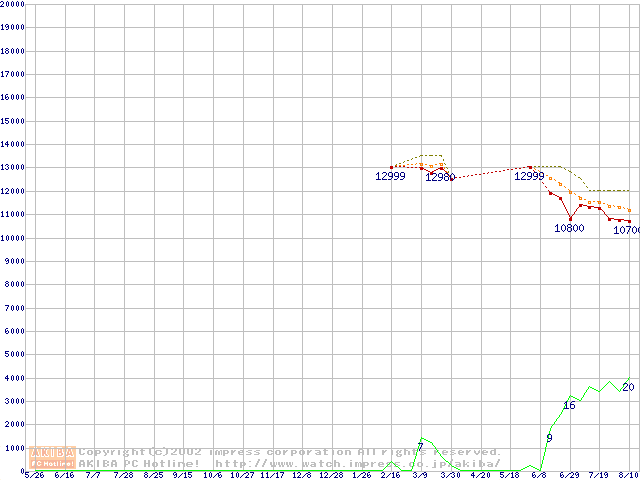Click the AKIBA PC Hotline logo
Image resolution: width=640 pixels, height=480 pixels.
point(52,458)
